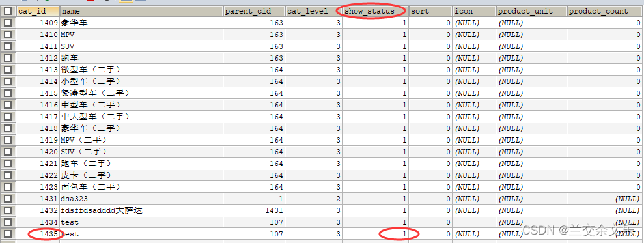
Task: Click the cell 中型车（二手） in row 1416
Action: (141, 106)
